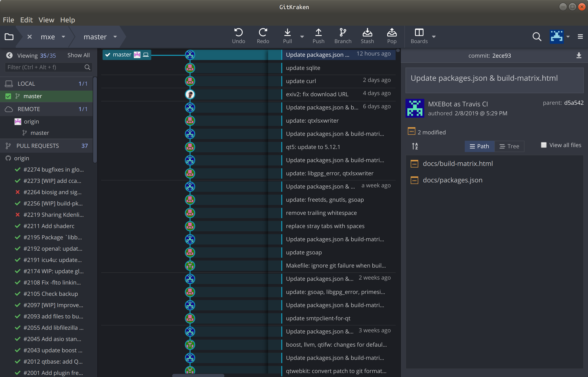
Task: Open the View menu
Action: pos(46,20)
